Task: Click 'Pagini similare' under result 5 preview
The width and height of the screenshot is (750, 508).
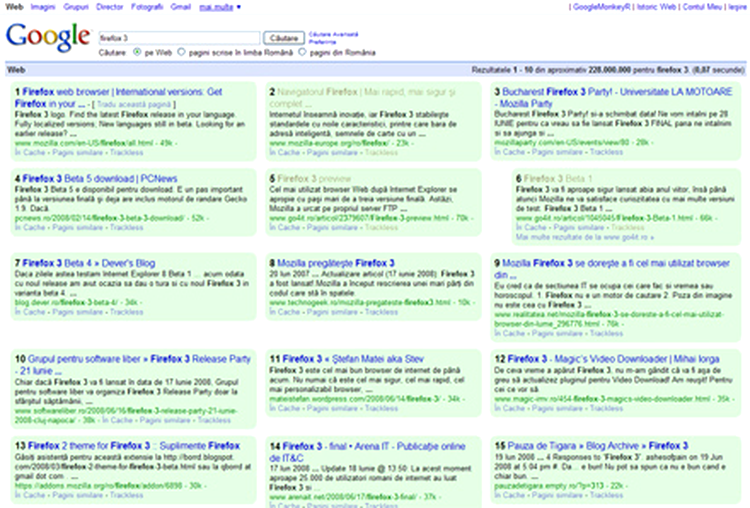Action: click(332, 227)
